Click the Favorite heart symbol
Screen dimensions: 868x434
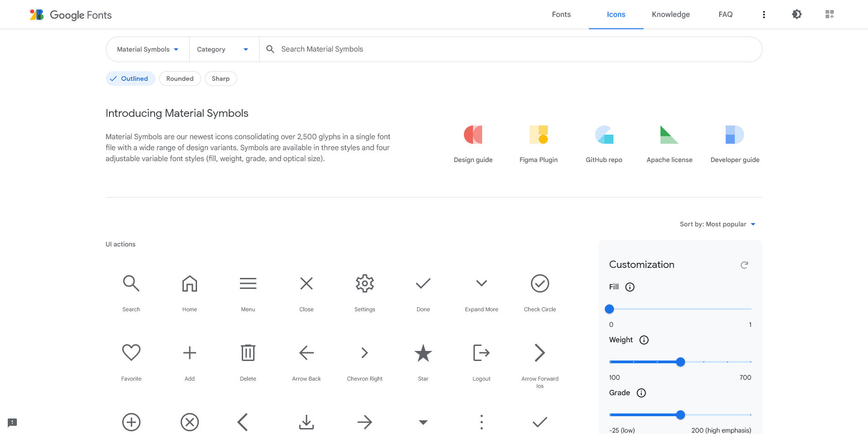131,352
